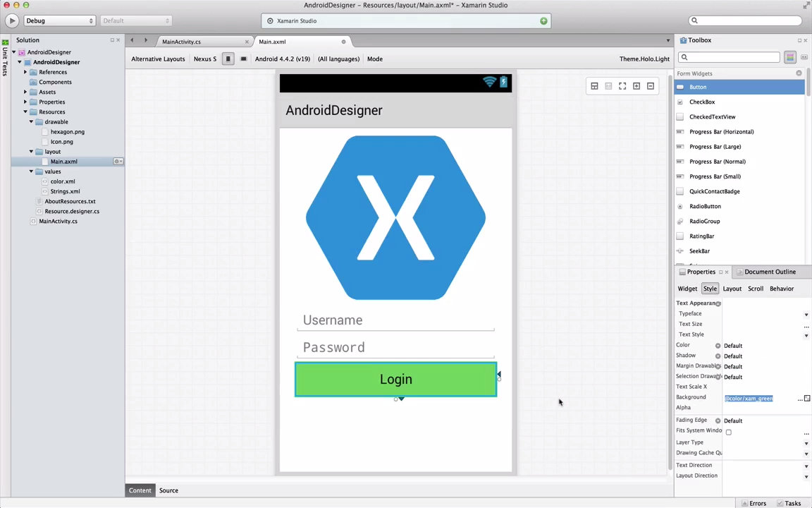The width and height of the screenshot is (812, 508).
Task: Click unsaved indicator on Main.axml tab
Action: pyautogui.click(x=343, y=42)
